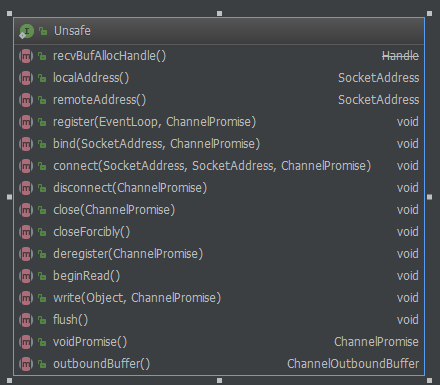Select the flush() method name

tap(71, 320)
